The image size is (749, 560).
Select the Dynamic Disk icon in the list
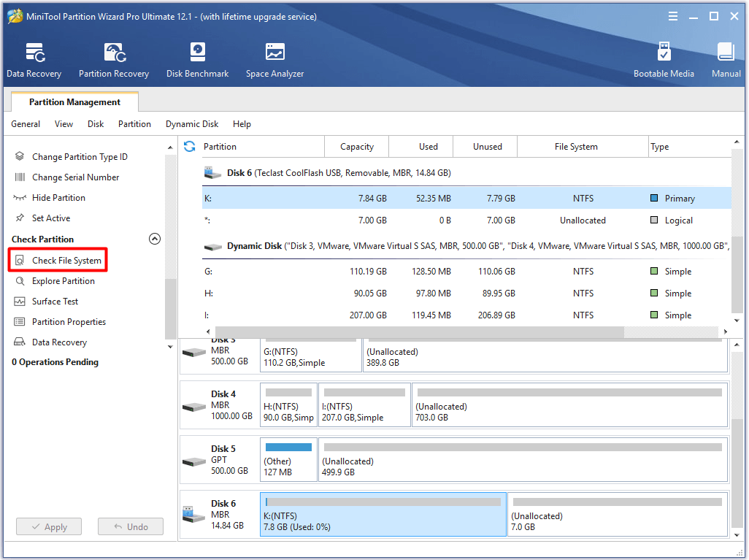click(x=212, y=247)
